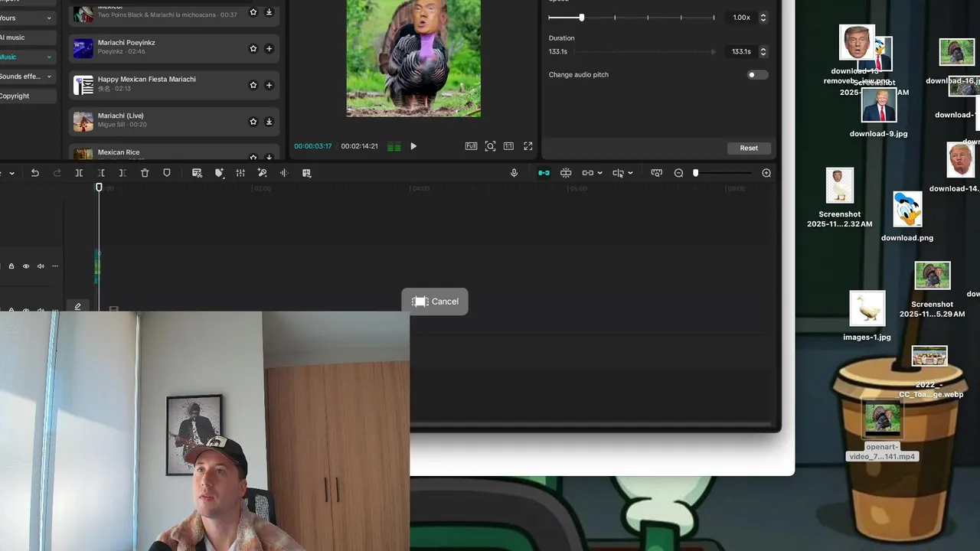The height and width of the screenshot is (551, 980).
Task: Download the Two Poins Black Mariachi track
Action: tap(269, 12)
